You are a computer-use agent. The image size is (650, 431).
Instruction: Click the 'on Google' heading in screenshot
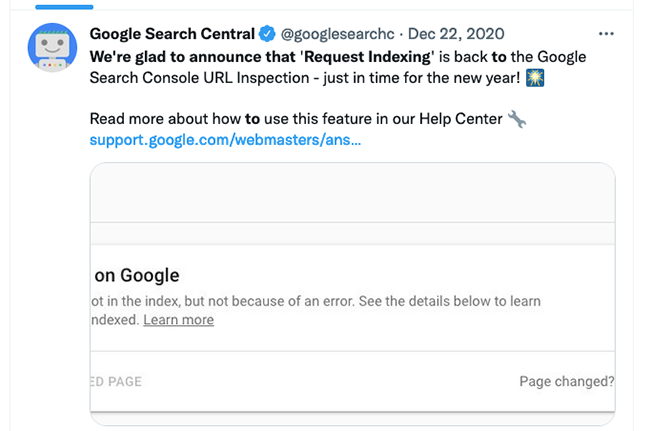point(137,275)
